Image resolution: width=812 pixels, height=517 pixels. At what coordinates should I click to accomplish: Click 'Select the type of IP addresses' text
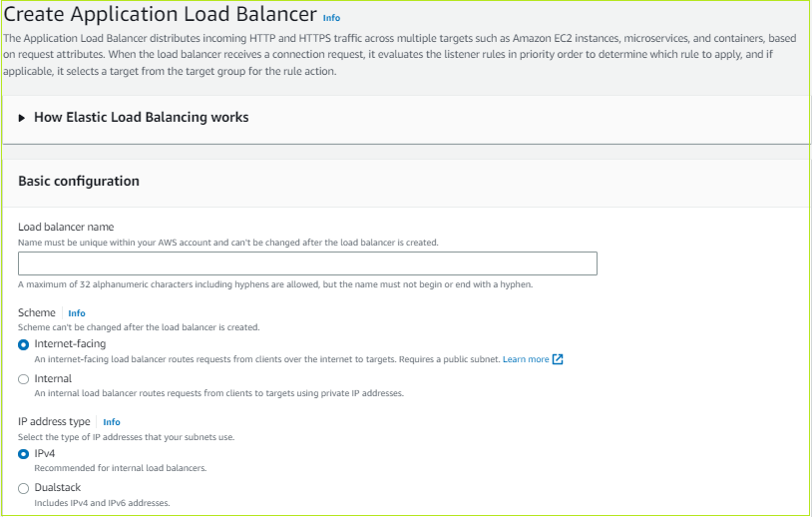(126, 437)
